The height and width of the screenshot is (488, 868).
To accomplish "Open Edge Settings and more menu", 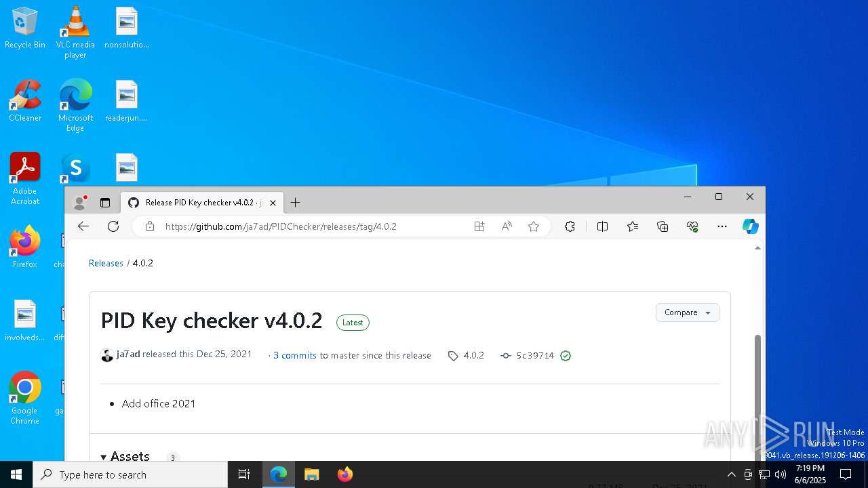I will 722,226.
